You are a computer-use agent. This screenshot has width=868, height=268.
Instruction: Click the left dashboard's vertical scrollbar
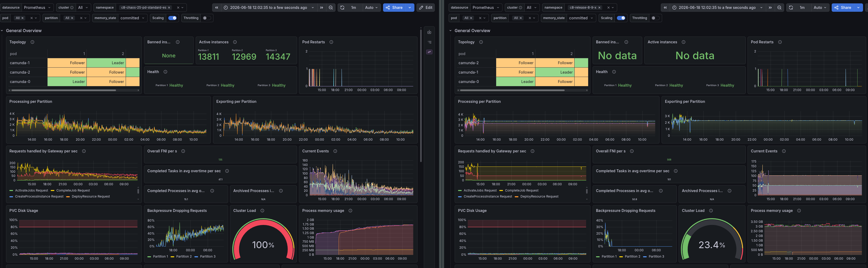click(421, 96)
